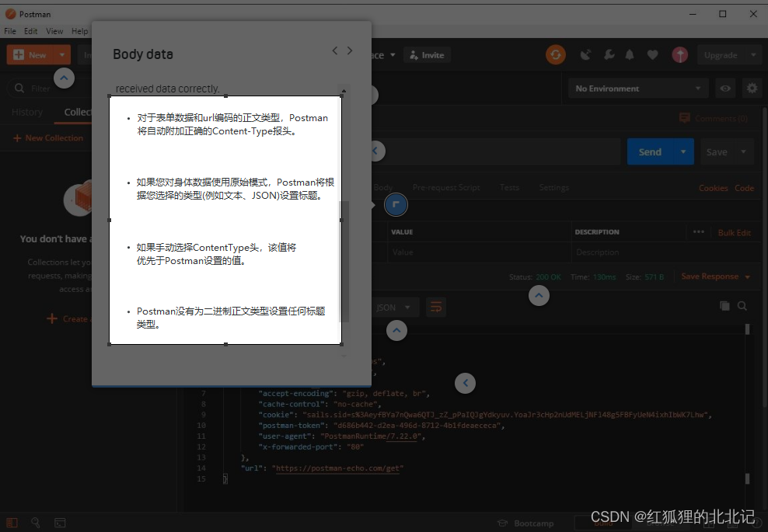The width and height of the screenshot is (768, 532).
Task: Click the Invite button
Action: [427, 55]
